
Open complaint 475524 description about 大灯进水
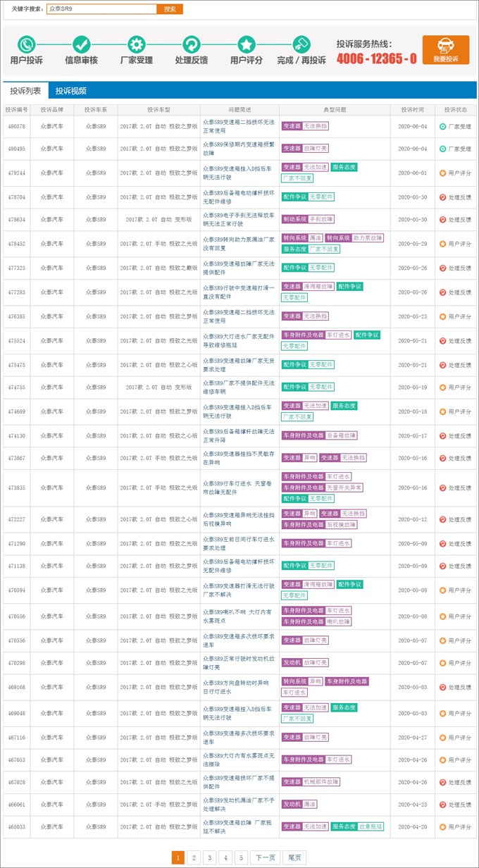239,340
